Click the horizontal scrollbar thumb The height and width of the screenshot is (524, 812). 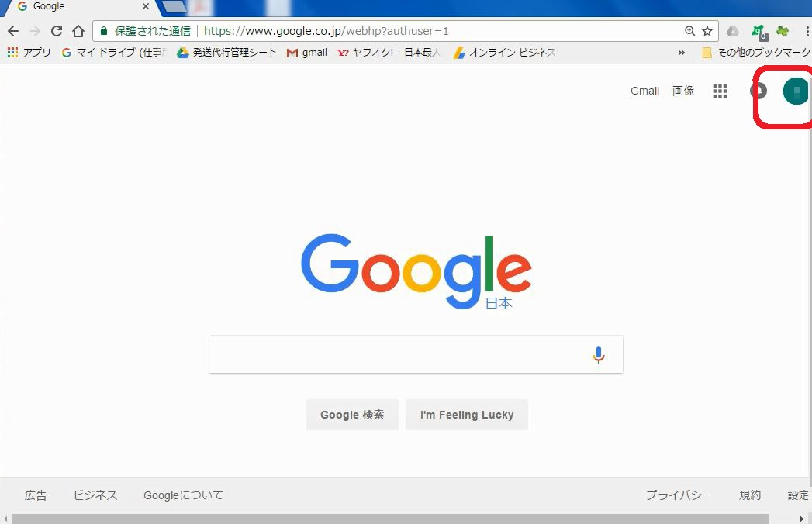[x=390, y=519]
